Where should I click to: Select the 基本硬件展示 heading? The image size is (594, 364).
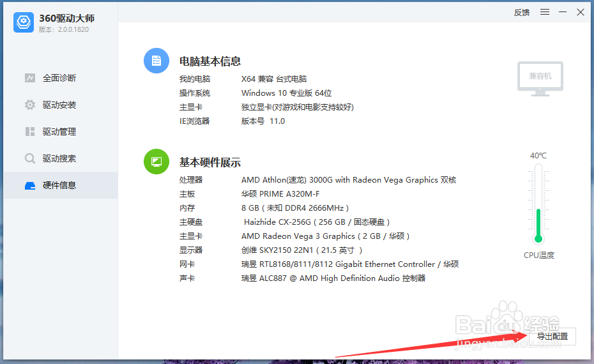[210, 162]
